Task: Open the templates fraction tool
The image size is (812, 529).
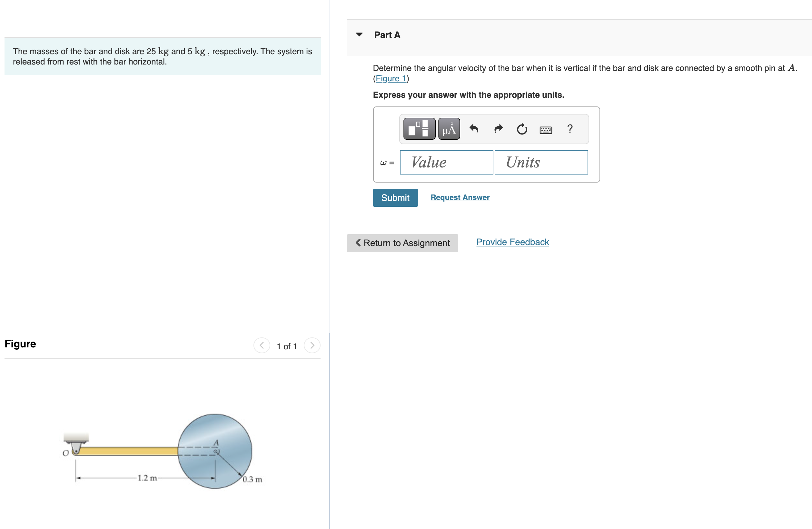Action: point(419,129)
